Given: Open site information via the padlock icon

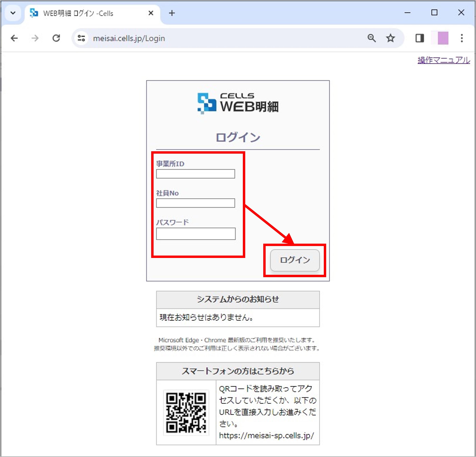Looking at the screenshot, I should point(81,38).
